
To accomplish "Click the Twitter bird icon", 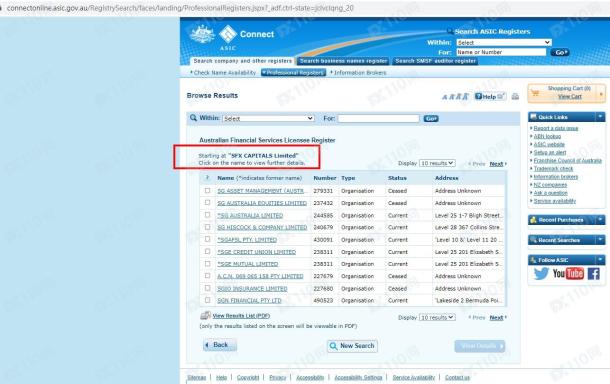I will [x=541, y=274].
